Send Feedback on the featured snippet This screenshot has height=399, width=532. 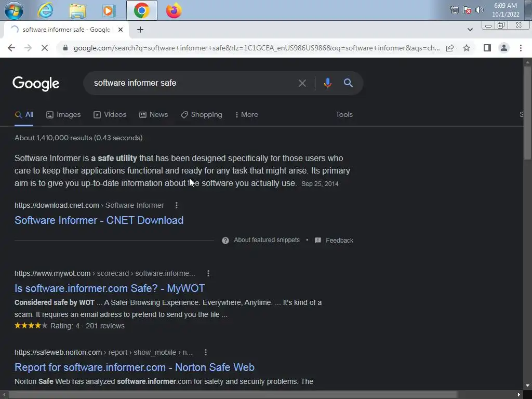(x=334, y=240)
